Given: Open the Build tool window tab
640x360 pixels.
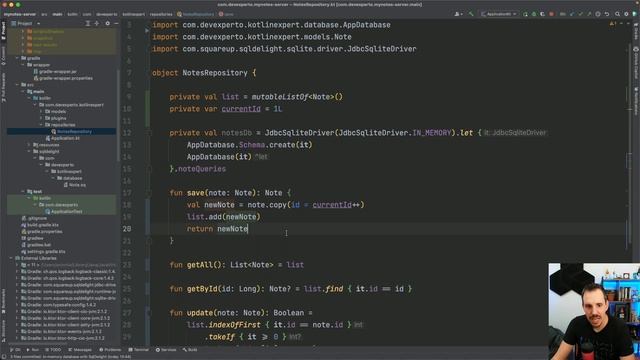Looking at the screenshot, I should point(190,350).
